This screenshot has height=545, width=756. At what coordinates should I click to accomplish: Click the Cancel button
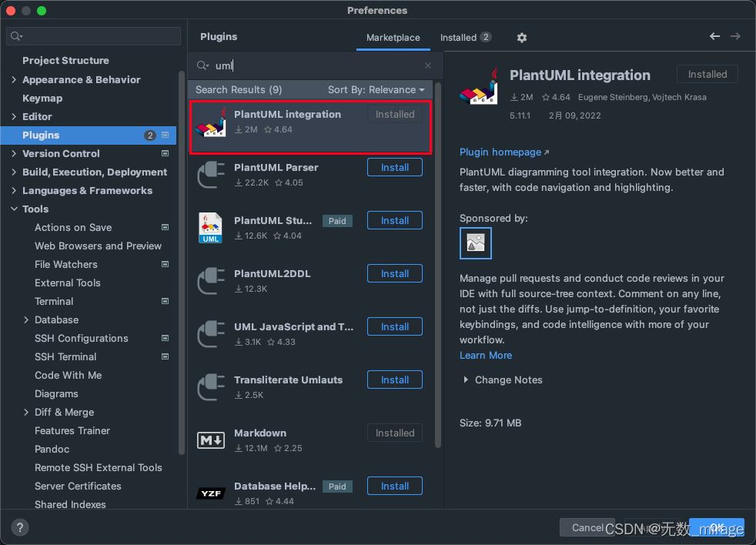(x=587, y=527)
